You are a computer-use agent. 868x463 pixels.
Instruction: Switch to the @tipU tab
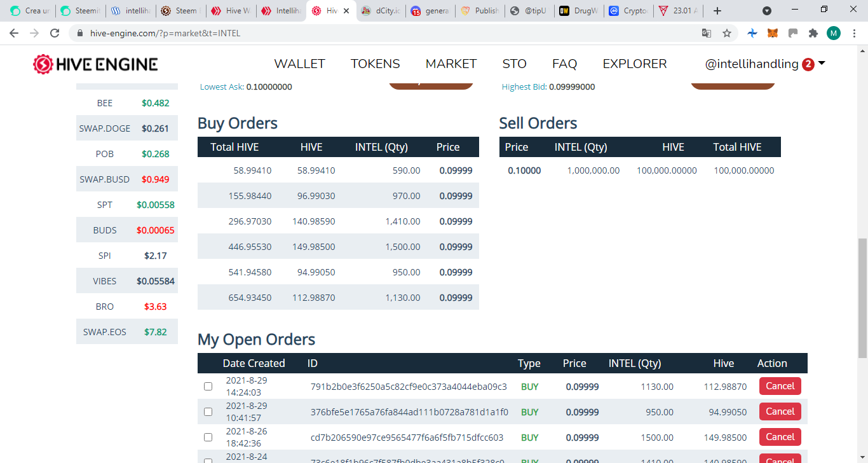(x=531, y=11)
